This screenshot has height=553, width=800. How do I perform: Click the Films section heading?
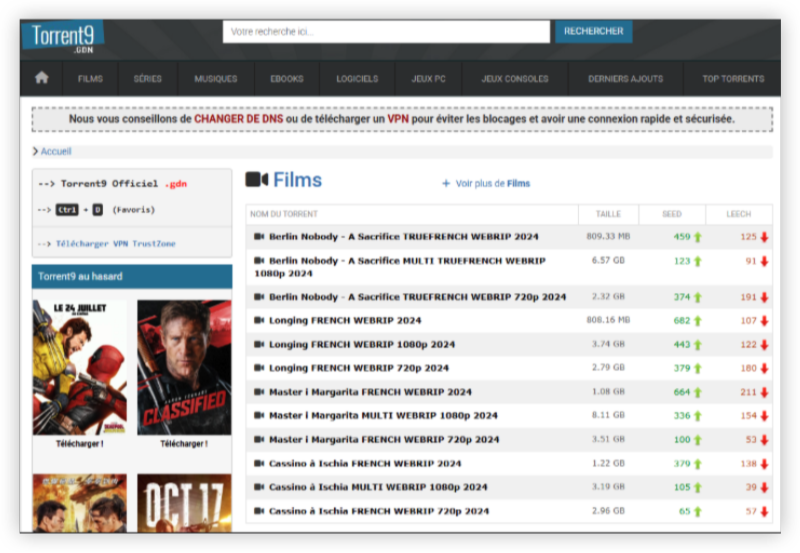point(297,180)
